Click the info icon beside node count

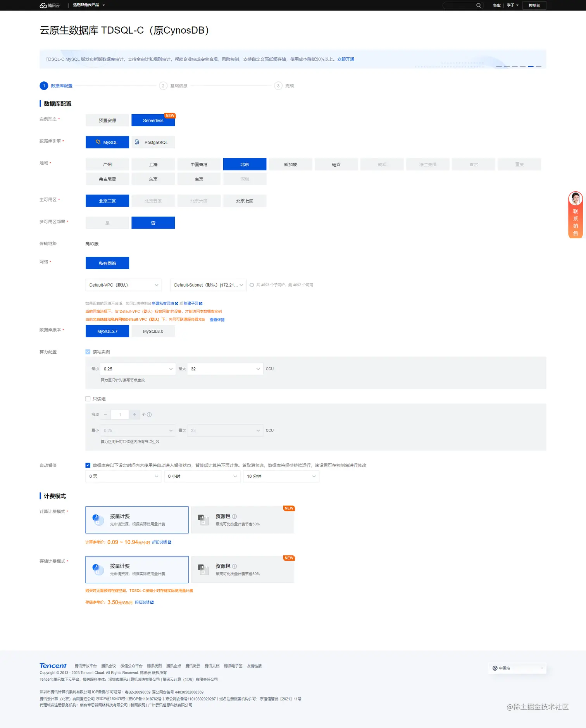tap(149, 415)
